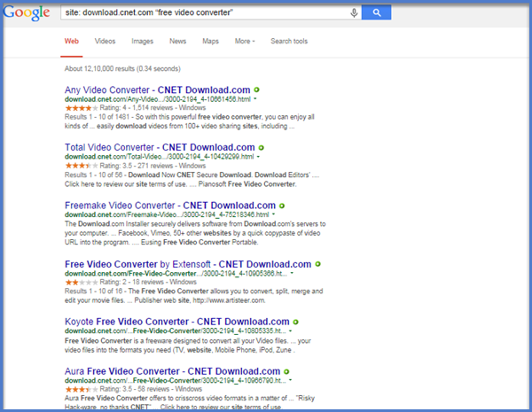Click green safety icon beside Total Video Converter
The height and width of the screenshot is (412, 532).
coord(262,147)
